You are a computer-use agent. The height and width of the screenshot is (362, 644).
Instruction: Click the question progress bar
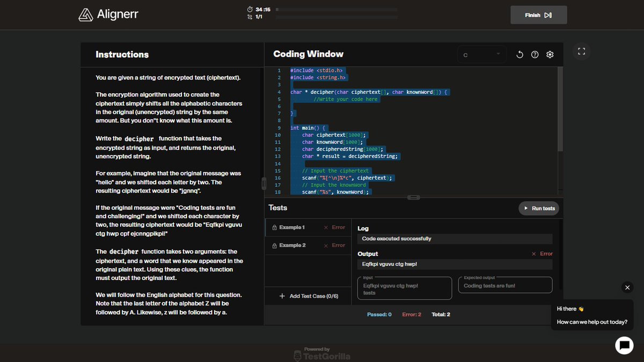(336, 17)
